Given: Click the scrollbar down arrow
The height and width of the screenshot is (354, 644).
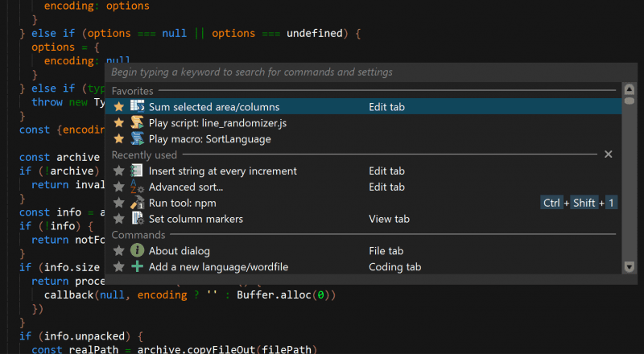Looking at the screenshot, I should click(630, 267).
